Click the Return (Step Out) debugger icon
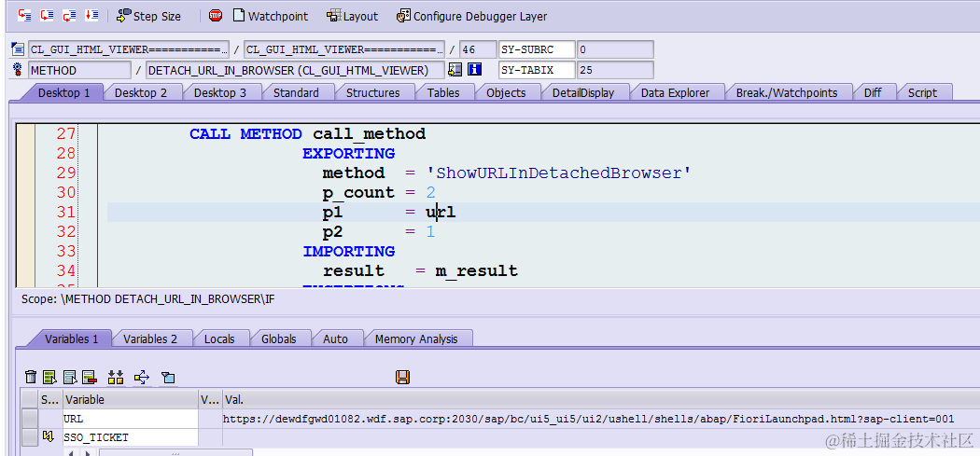The width and height of the screenshot is (980, 456). (x=69, y=16)
